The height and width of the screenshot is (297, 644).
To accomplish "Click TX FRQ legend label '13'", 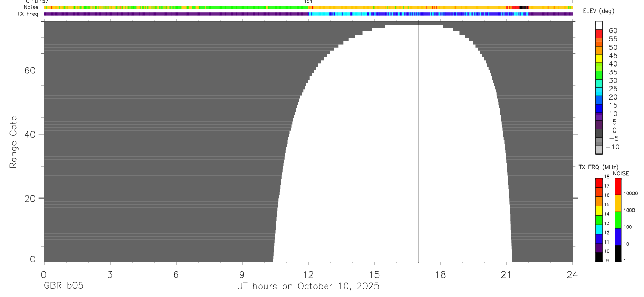I will point(607,223).
